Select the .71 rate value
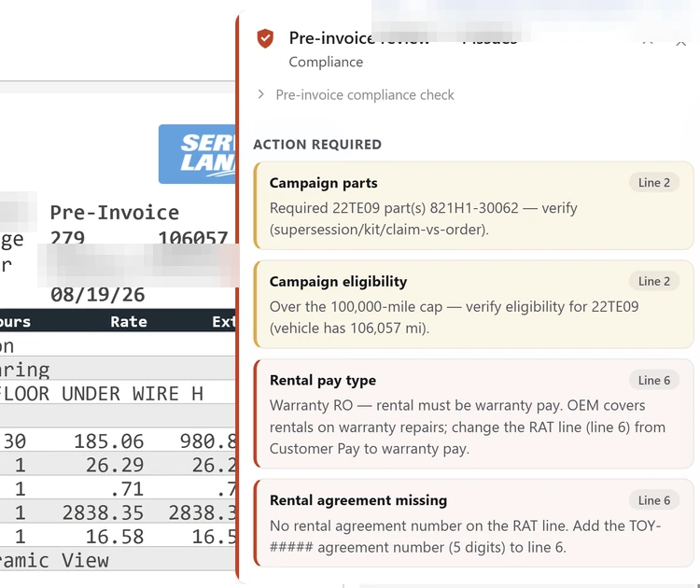 point(127,489)
